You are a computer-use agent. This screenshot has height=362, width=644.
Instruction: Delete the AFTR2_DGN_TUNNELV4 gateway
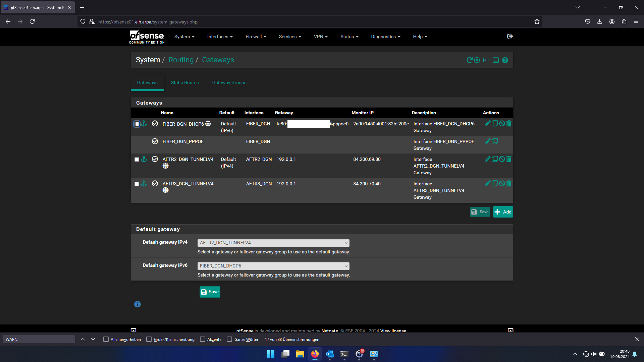(x=509, y=159)
